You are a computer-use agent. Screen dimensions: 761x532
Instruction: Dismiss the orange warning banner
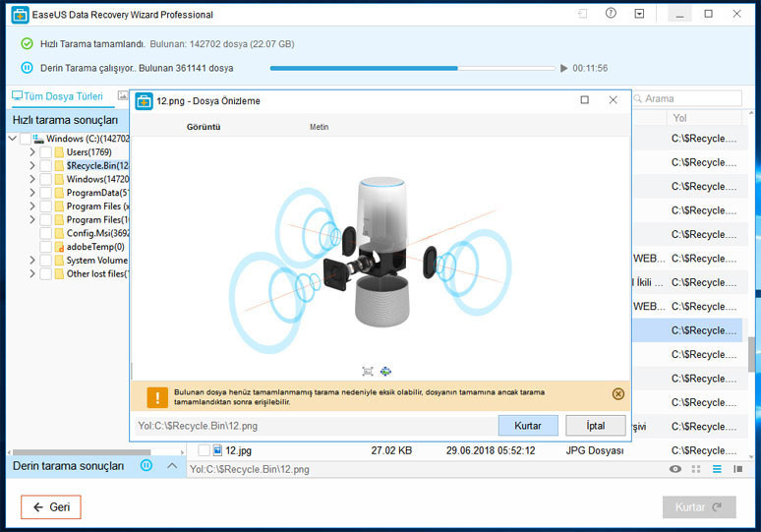click(x=617, y=393)
